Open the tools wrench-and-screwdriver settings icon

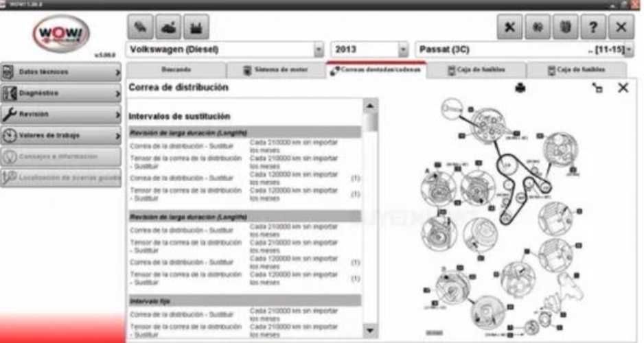509,27
